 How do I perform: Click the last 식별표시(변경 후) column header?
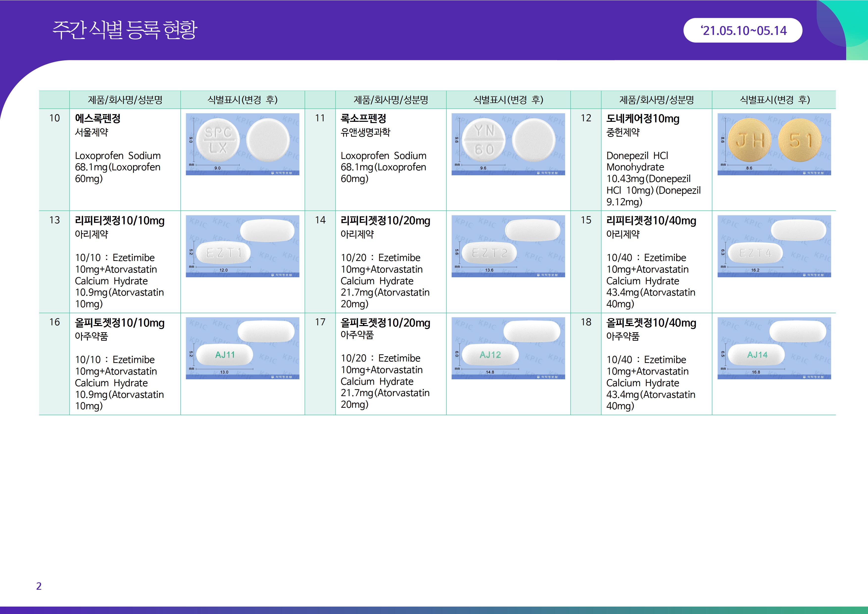click(x=774, y=100)
